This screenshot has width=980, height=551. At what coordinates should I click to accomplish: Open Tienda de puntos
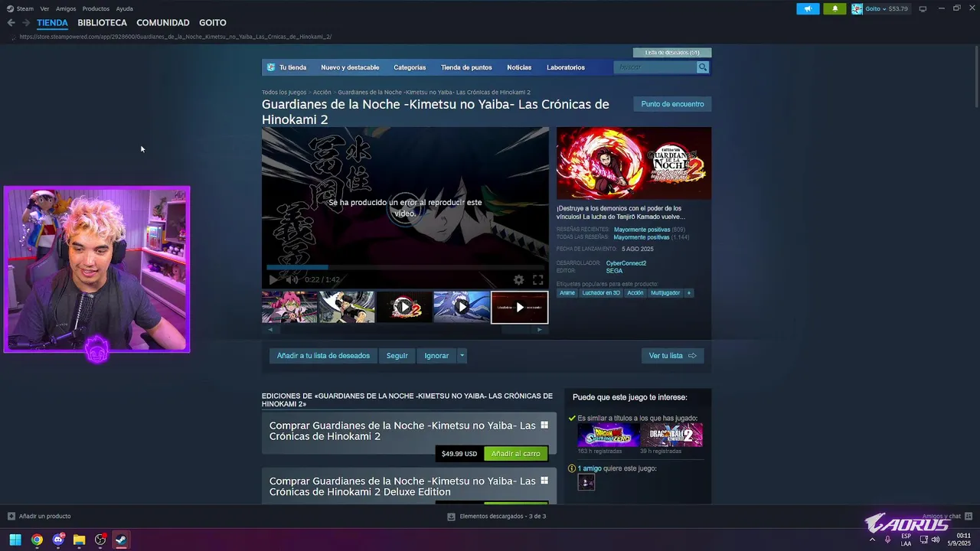[466, 67]
